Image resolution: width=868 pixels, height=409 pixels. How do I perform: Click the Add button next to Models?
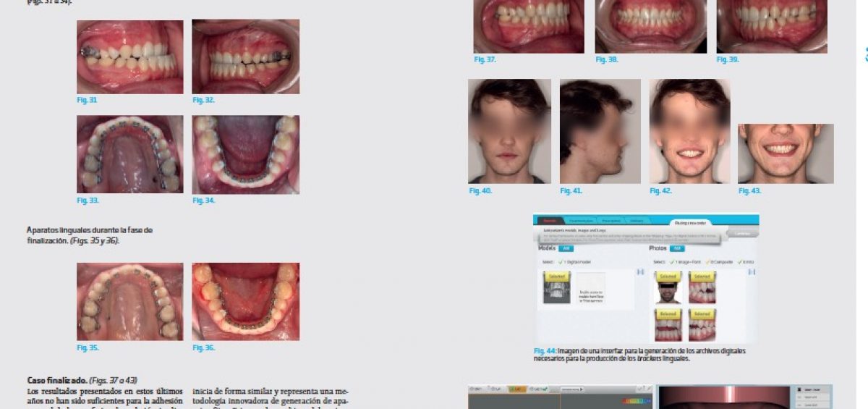click(x=566, y=248)
